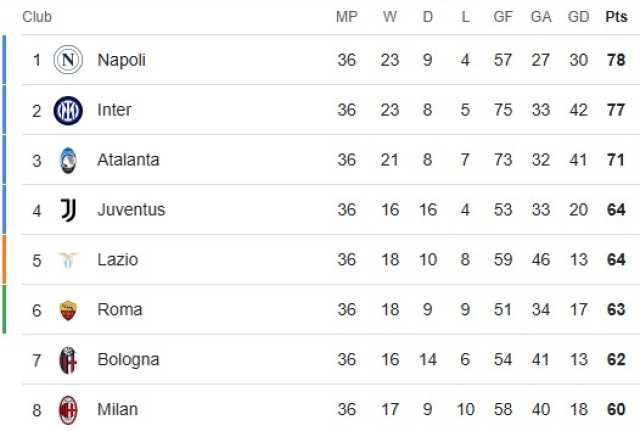Screen dimensions: 640x431
Task: Open the Juventus team name link
Action: pos(131,210)
